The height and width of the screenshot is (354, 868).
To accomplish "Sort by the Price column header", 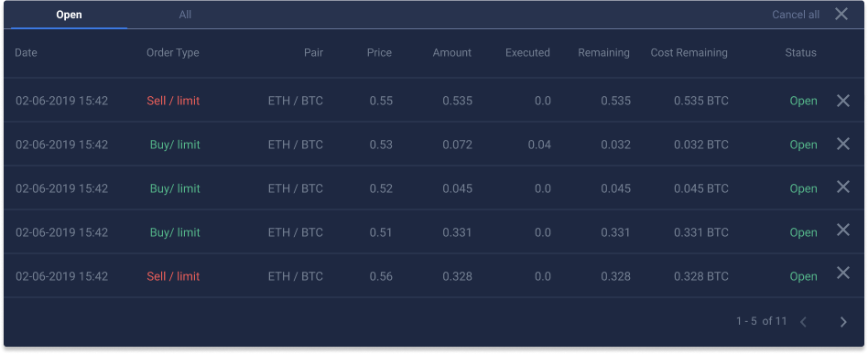I will click(x=379, y=53).
